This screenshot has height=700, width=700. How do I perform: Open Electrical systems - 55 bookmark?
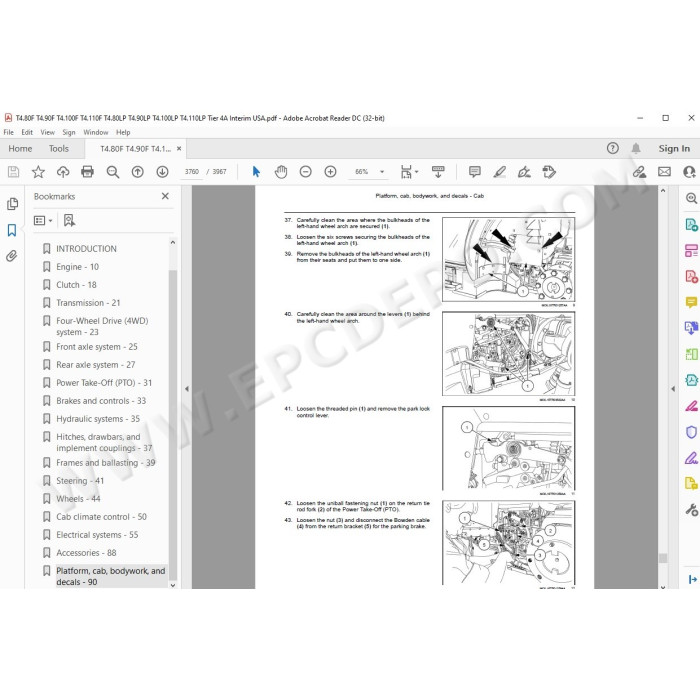(x=97, y=535)
